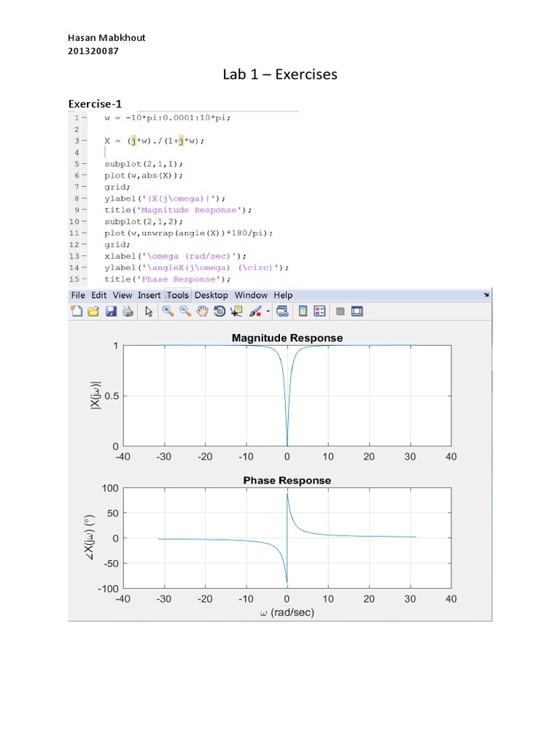Click the New Figure icon
The image size is (560, 747).
(77, 311)
